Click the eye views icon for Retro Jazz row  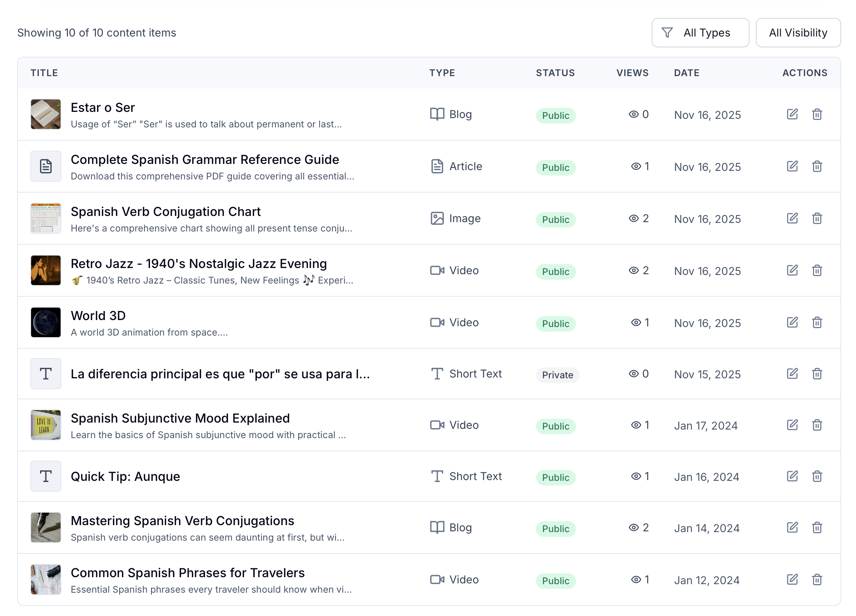[x=633, y=270]
